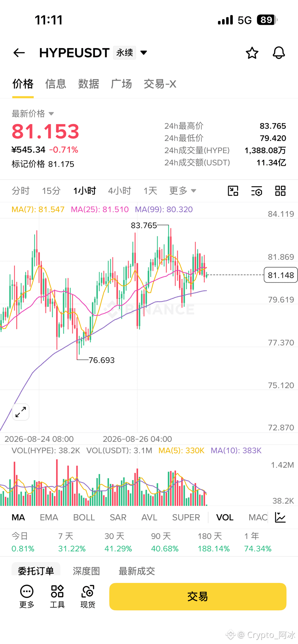Tap the battery indicator in status bar
Viewport: 298px width, 644px height.
click(267, 20)
